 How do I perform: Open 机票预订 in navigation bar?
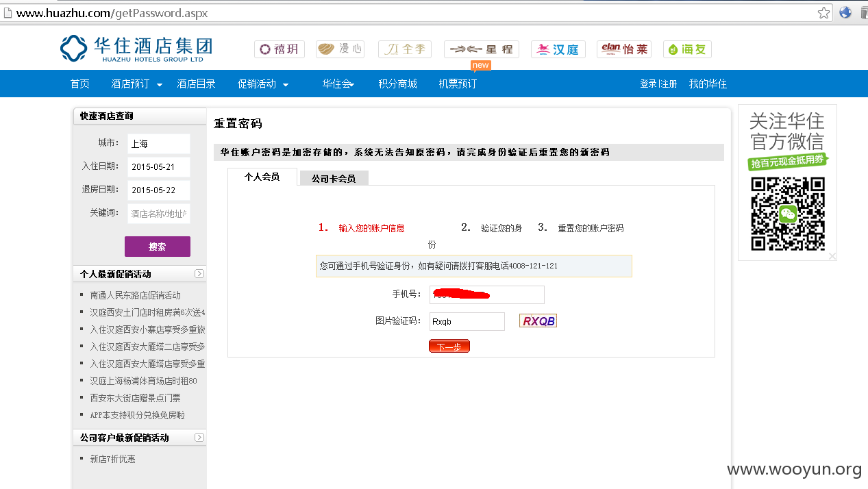pyautogui.click(x=458, y=84)
